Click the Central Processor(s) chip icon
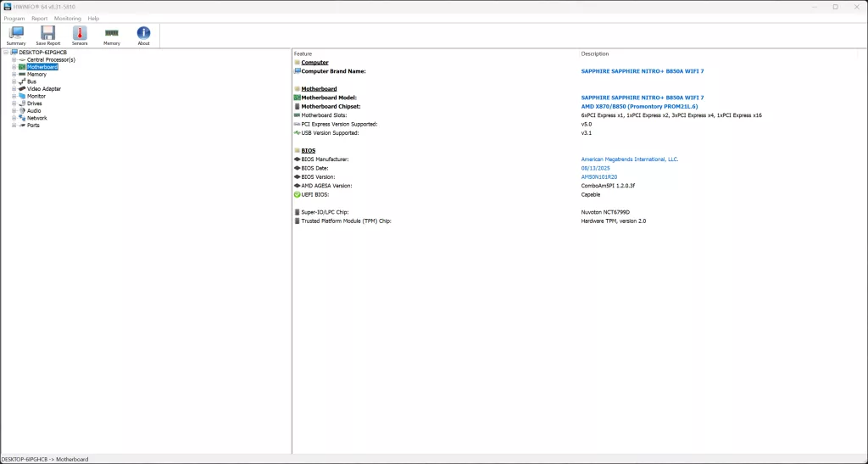This screenshot has height=464, width=868. pos(22,59)
